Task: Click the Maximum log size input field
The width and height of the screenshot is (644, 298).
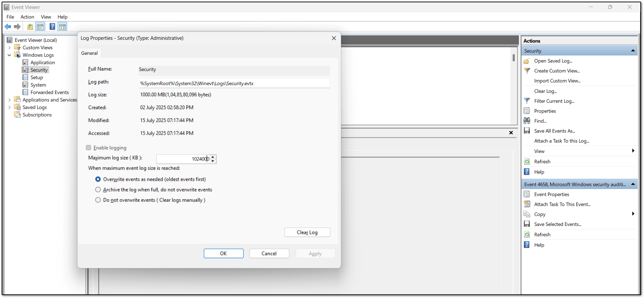Action: click(183, 159)
